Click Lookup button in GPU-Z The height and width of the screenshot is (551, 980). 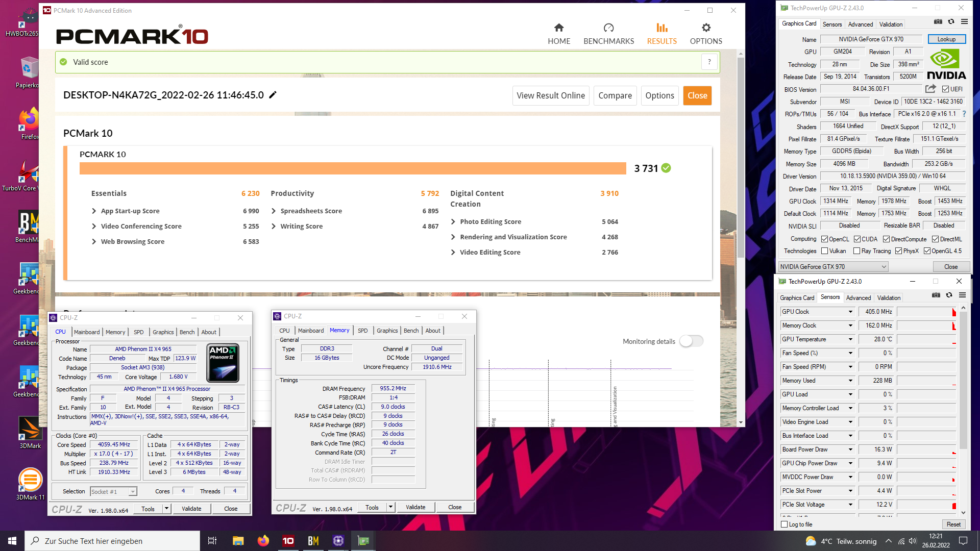click(x=946, y=39)
